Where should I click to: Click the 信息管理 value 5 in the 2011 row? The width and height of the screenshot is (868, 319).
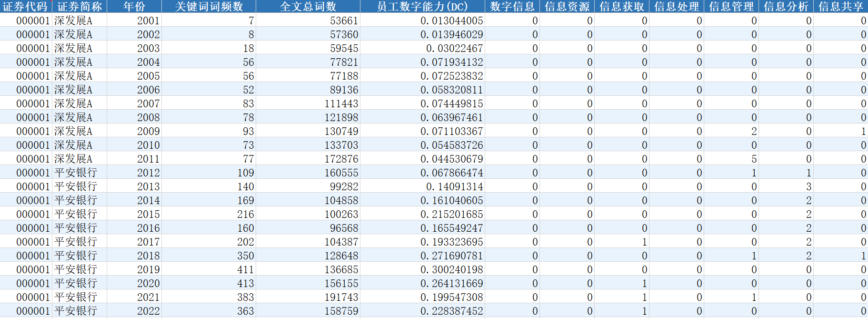click(x=731, y=159)
